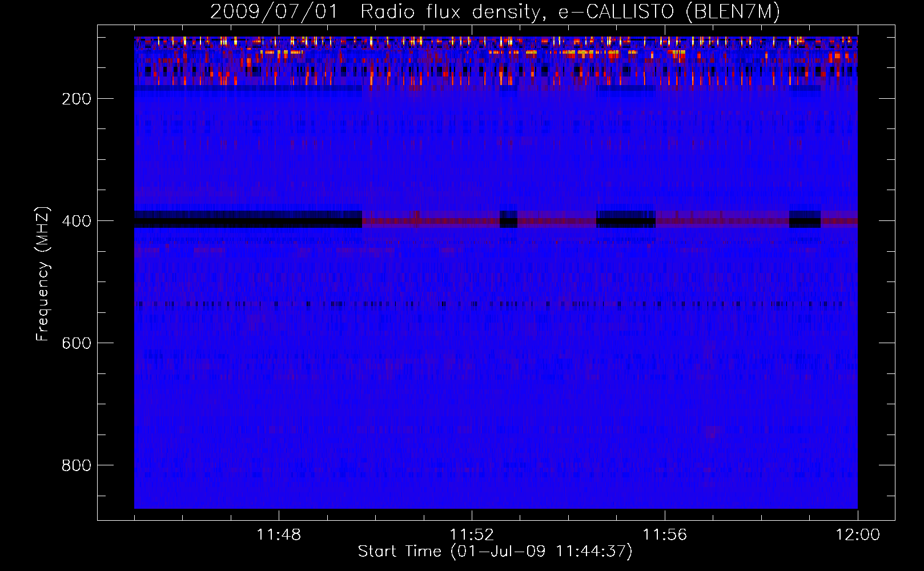Click the 11:52 time tick label
Viewport: 924px width, 571px height.
[472, 535]
